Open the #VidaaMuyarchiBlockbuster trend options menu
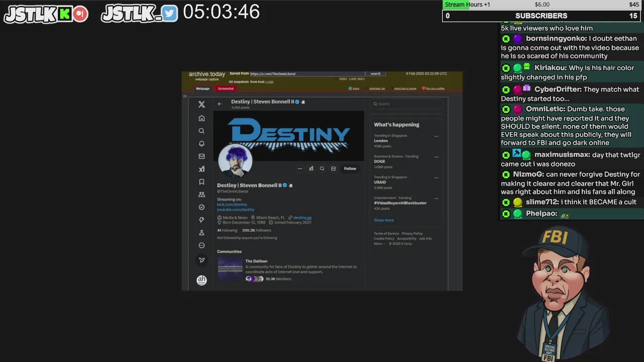 (x=436, y=199)
